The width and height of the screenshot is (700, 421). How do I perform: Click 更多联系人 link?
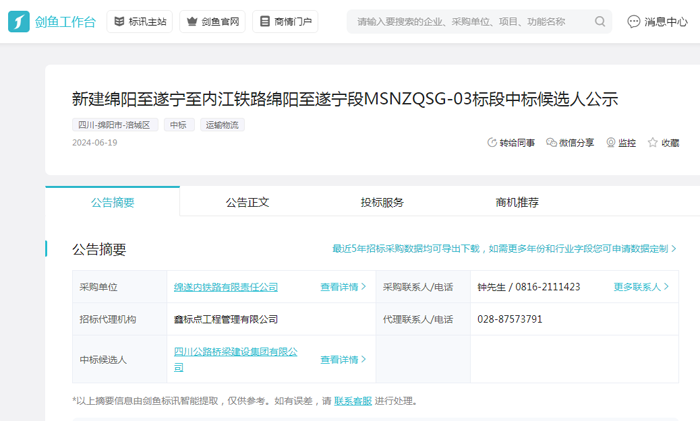point(641,287)
